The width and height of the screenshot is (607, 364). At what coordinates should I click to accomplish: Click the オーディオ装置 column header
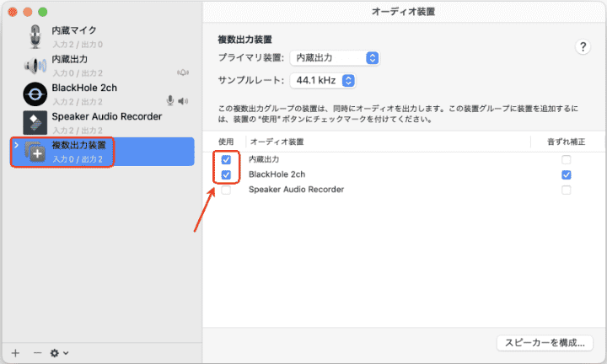pyautogui.click(x=277, y=141)
